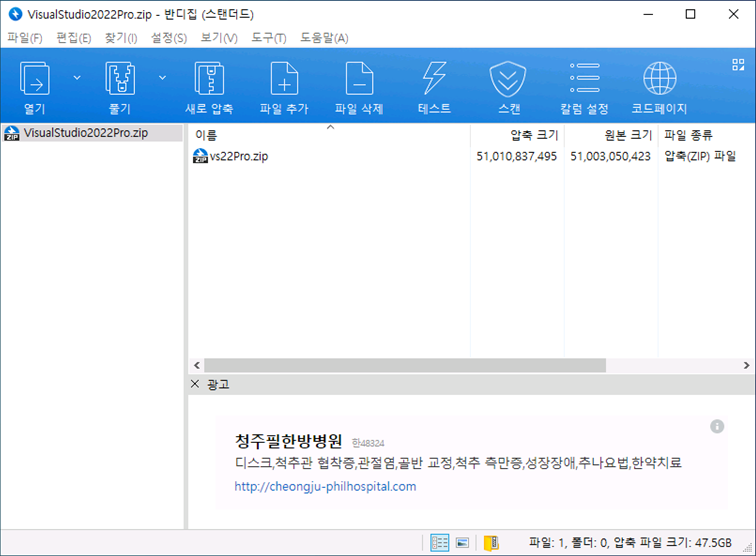Click the Bandizip title bar app icon
The width and height of the screenshot is (756, 556).
16,14
